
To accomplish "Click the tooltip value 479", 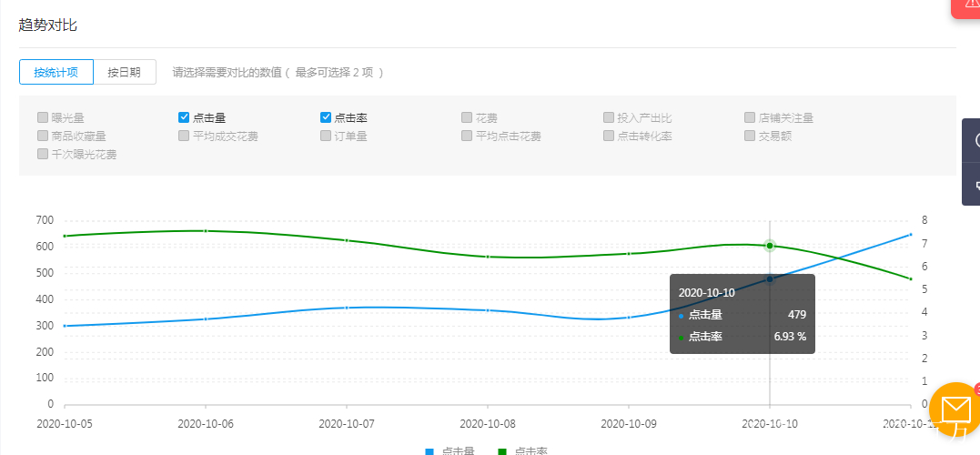I will click(797, 315).
